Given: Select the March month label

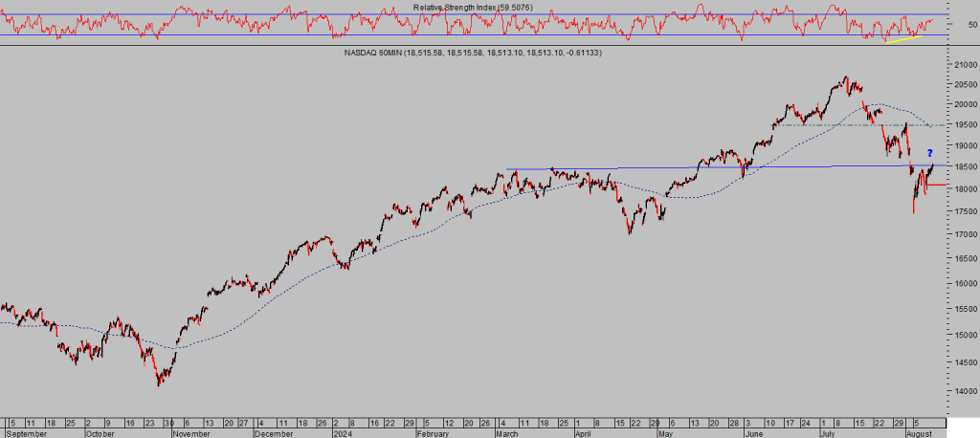Looking at the screenshot, I should pyautogui.click(x=508, y=433).
